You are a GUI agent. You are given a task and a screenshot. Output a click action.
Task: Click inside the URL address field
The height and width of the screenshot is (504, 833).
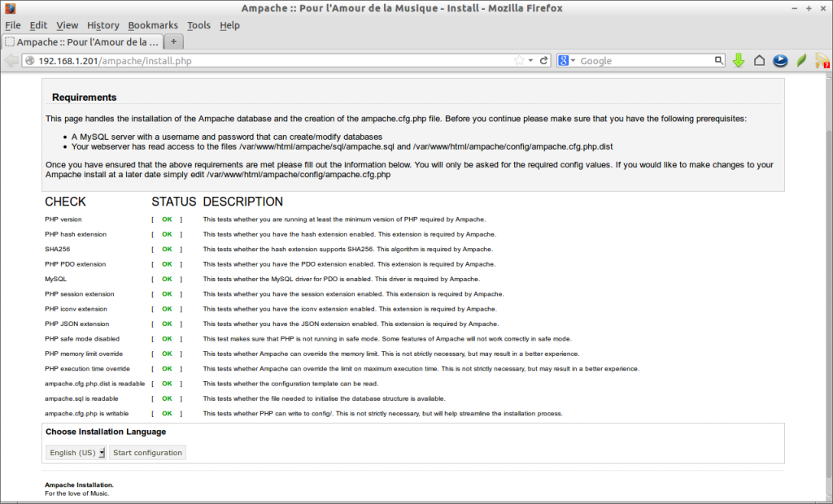tap(244, 59)
